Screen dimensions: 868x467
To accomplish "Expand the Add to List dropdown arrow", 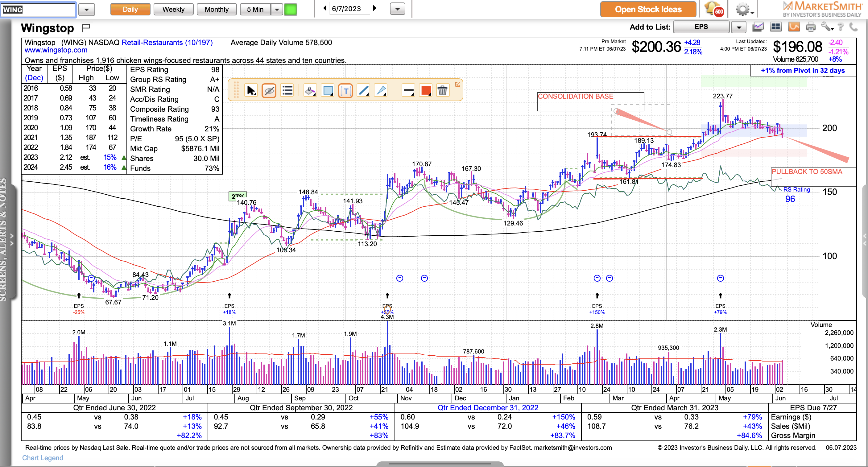I will coord(739,27).
